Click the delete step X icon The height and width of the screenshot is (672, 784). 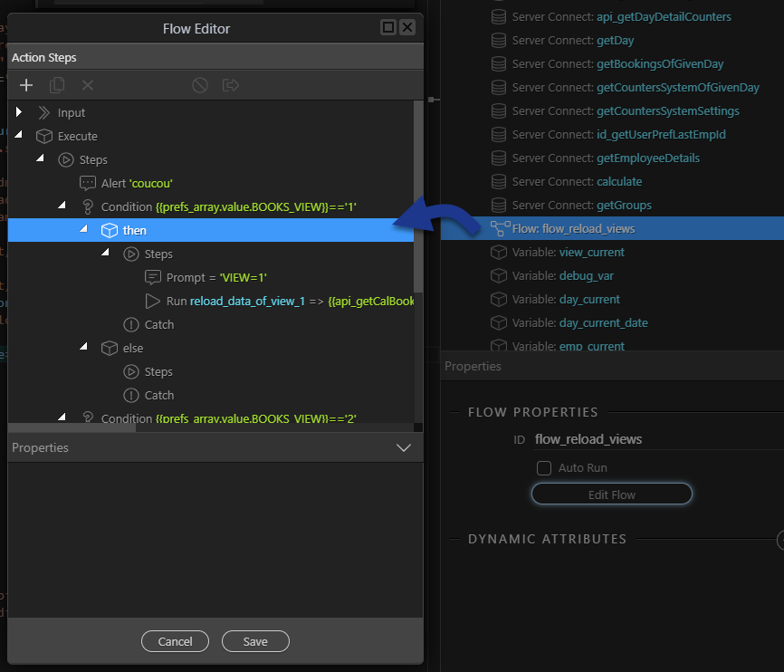(88, 85)
